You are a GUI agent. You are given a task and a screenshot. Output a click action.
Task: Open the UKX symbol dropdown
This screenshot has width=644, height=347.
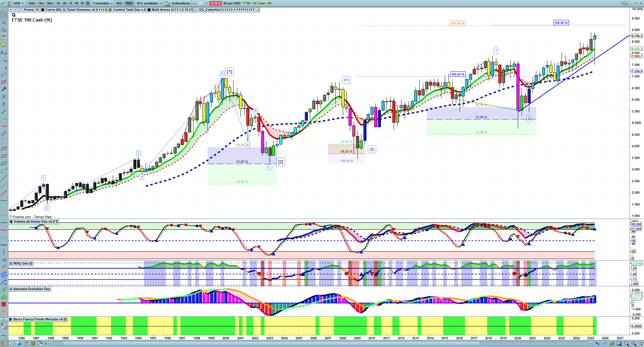19,3
